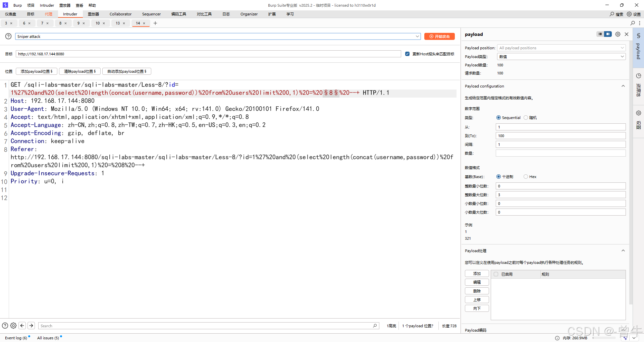The height and width of the screenshot is (342, 644).
Task: Go to next search match arrow
Action: (x=31, y=326)
